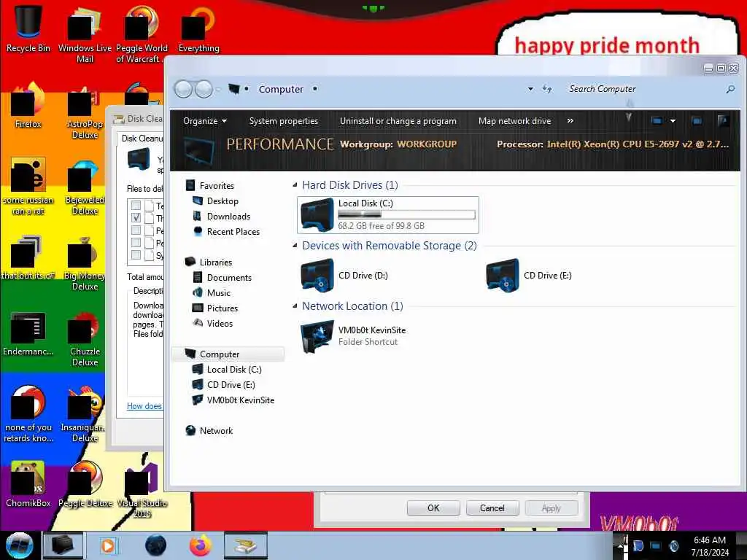The height and width of the screenshot is (560, 747).
Task: Open the Recycle Bin desktop icon
Action: tap(28, 28)
